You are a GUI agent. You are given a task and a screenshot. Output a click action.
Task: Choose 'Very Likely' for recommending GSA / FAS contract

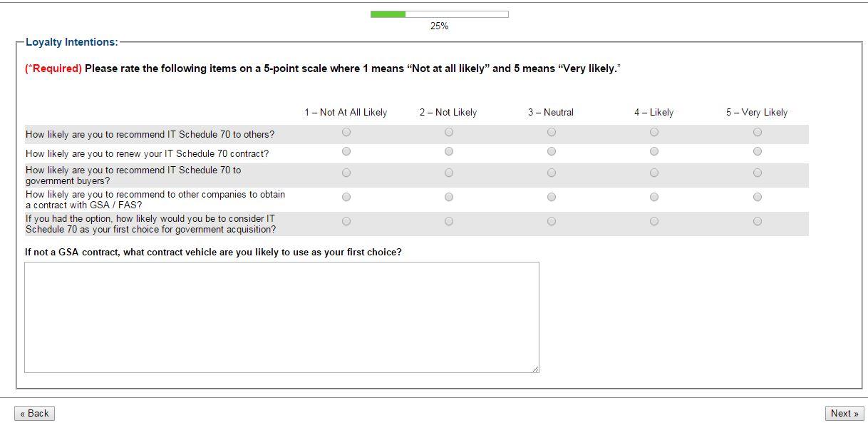coord(757,197)
